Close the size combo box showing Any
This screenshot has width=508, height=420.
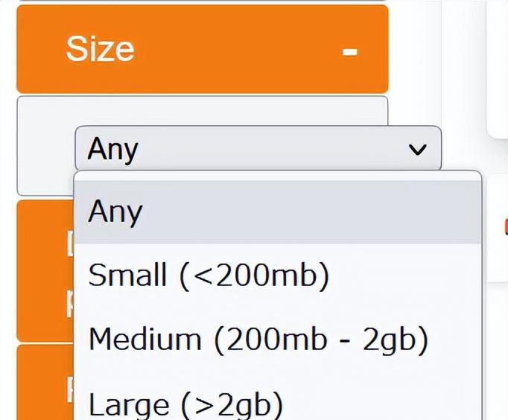coord(258,149)
